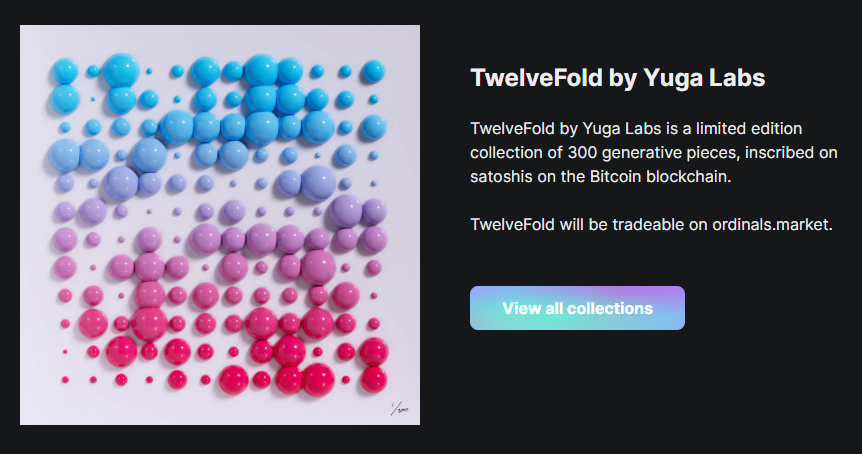The height and width of the screenshot is (454, 862).
Task: Click the View all collections button
Action: pos(577,308)
